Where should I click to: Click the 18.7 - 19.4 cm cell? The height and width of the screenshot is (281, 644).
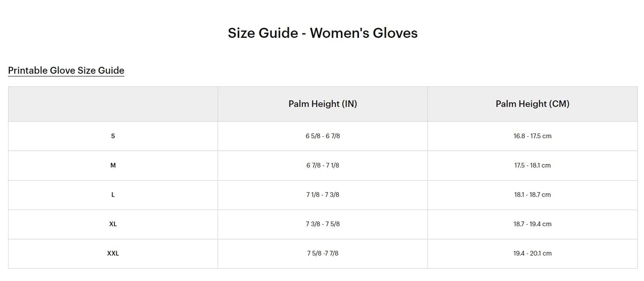[532, 224]
